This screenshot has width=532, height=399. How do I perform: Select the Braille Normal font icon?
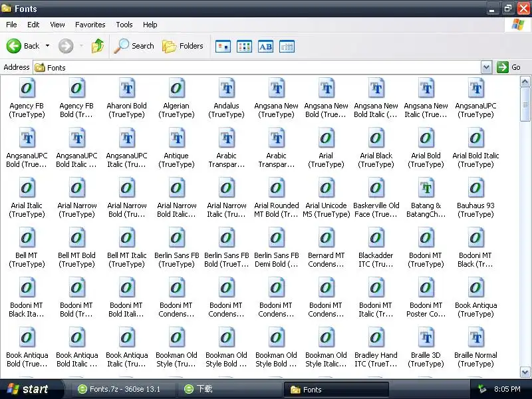point(475,337)
